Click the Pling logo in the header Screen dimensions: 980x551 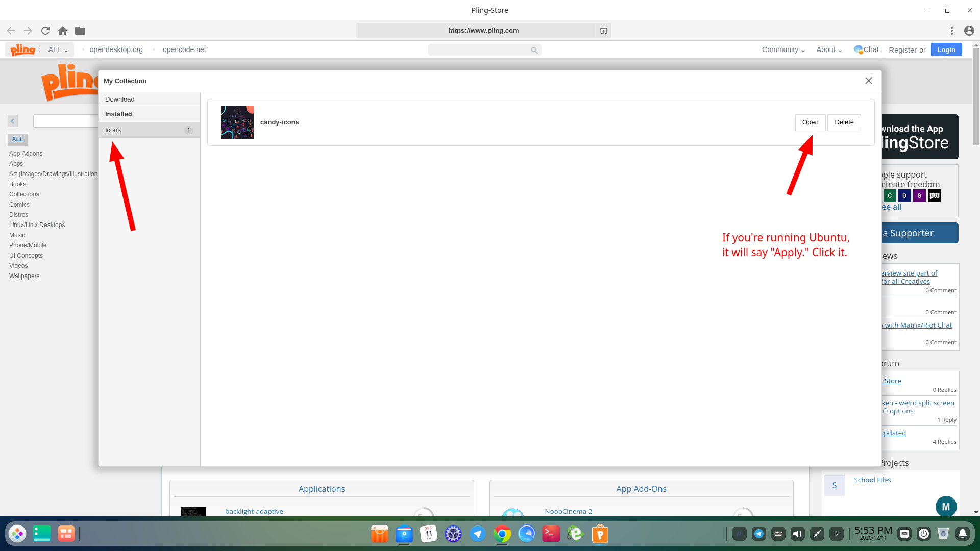23,49
